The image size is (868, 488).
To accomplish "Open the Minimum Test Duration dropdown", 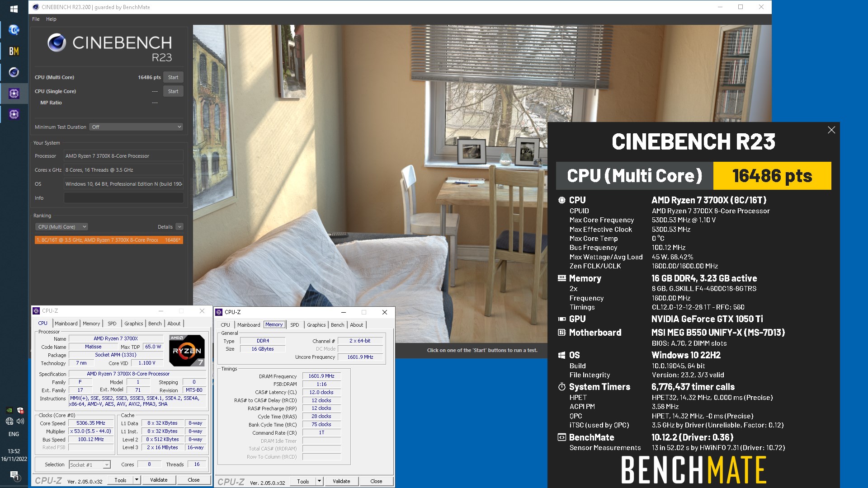I will tap(136, 127).
